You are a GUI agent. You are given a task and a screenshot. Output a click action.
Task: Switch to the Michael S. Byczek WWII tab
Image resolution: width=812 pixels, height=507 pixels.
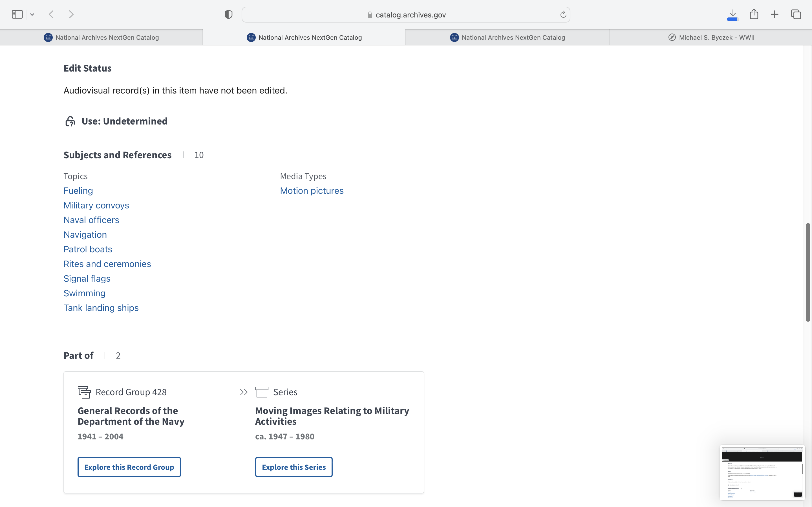click(711, 37)
